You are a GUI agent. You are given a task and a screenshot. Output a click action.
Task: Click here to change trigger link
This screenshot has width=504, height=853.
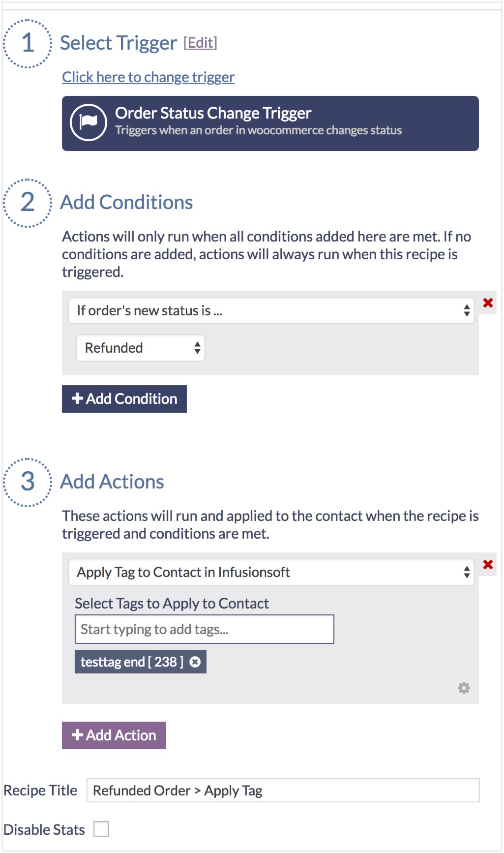148,77
